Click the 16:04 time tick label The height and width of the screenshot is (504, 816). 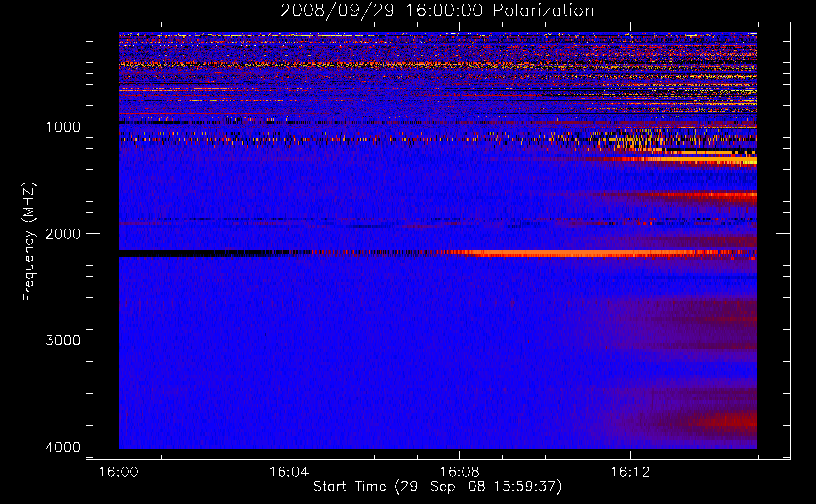tap(289, 472)
